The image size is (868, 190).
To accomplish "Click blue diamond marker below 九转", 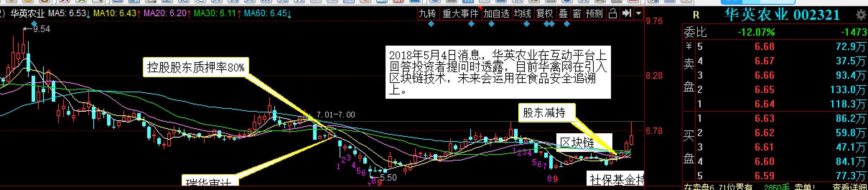I will click(431, 24).
